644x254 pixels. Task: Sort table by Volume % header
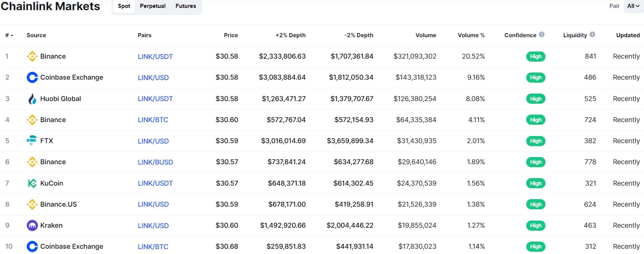click(471, 35)
